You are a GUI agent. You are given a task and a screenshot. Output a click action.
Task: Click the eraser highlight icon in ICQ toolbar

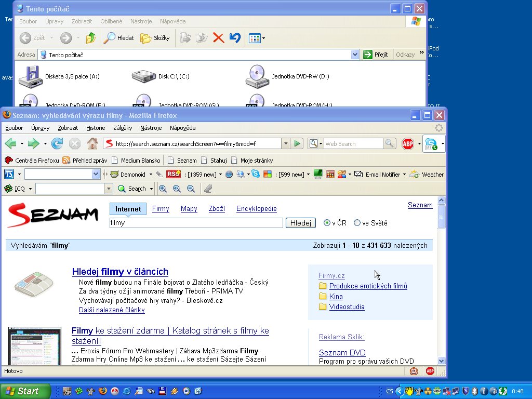coord(208,189)
